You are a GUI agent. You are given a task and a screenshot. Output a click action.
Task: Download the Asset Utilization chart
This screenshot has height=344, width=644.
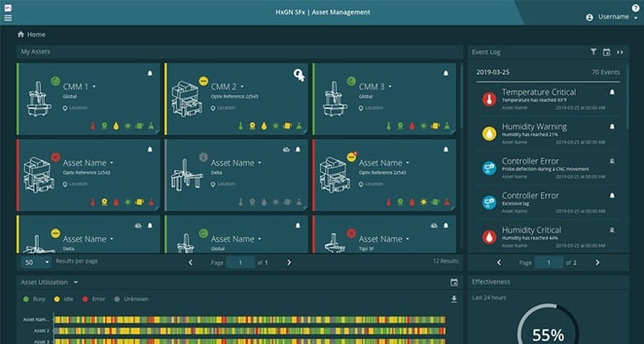[x=454, y=299]
